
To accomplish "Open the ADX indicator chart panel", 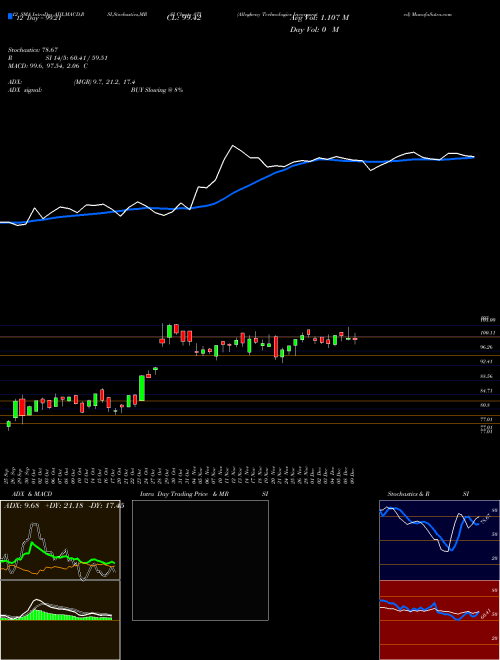I will point(60,540).
